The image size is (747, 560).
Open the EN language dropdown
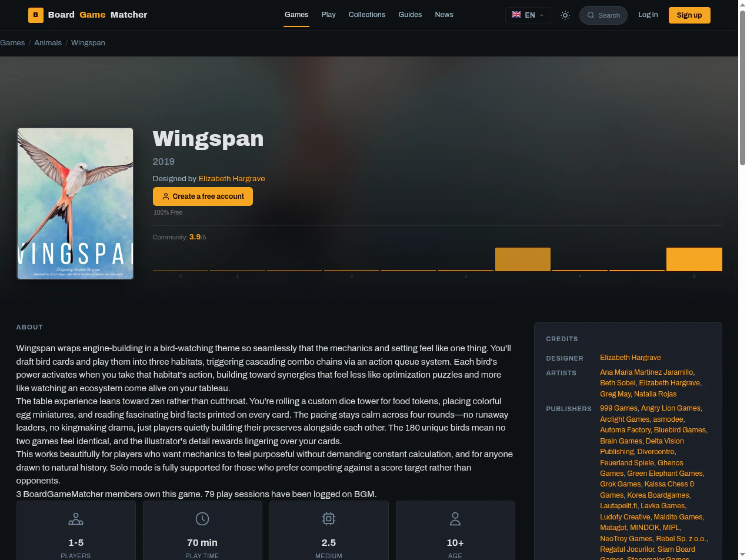tap(528, 15)
